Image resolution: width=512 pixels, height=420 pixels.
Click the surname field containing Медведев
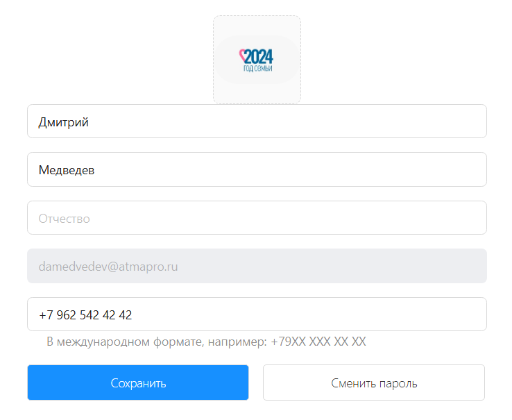click(x=257, y=169)
